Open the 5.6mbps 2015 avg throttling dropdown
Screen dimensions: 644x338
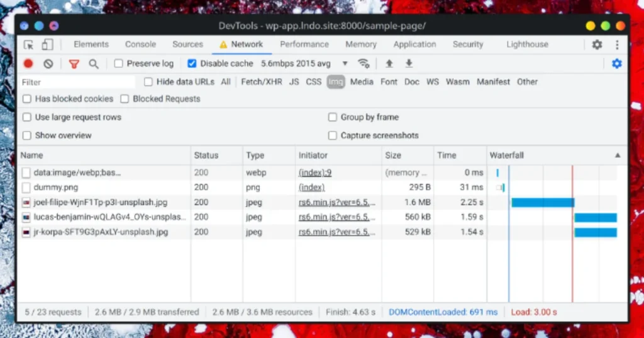click(x=304, y=64)
